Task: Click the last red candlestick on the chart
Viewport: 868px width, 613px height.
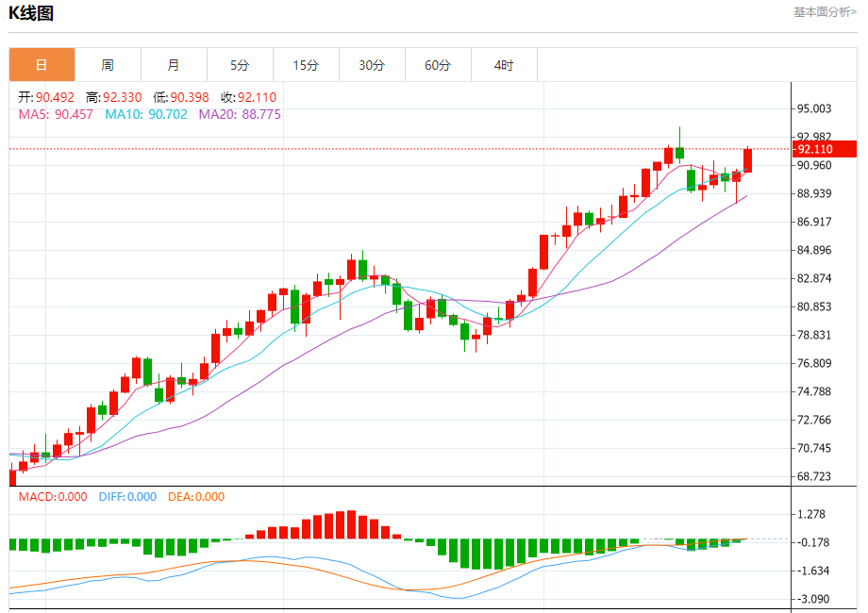Action: pos(748,160)
